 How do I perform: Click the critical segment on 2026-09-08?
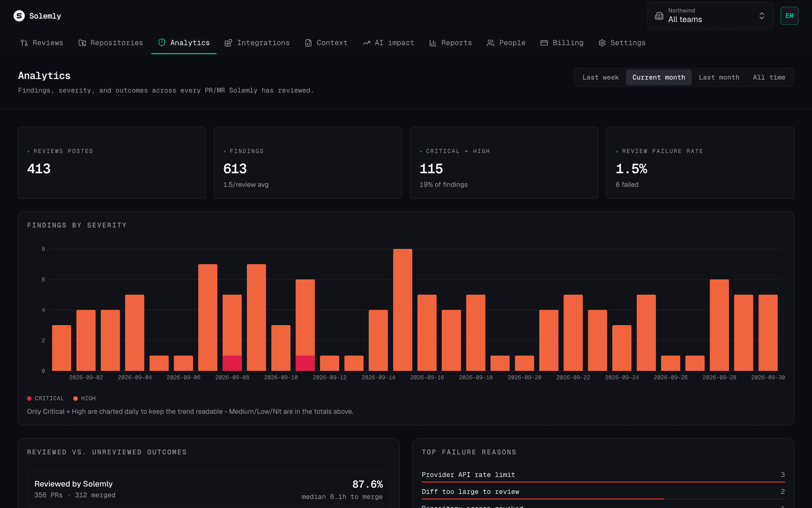point(232,363)
